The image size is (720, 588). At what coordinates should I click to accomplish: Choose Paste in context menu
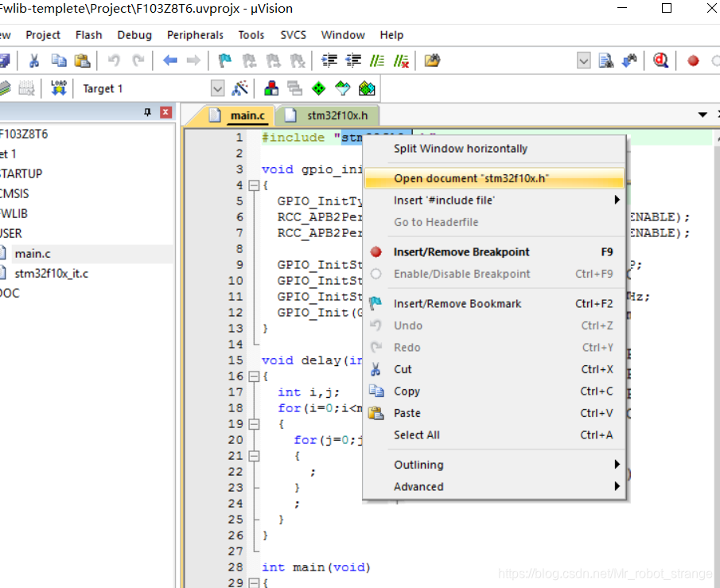(493, 413)
